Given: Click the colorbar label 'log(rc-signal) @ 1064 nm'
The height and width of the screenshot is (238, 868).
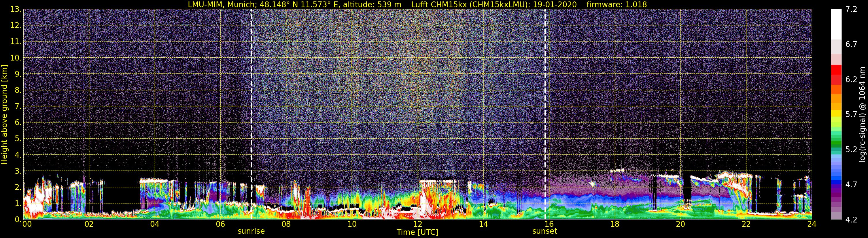Looking at the screenshot, I should pos(862,115).
